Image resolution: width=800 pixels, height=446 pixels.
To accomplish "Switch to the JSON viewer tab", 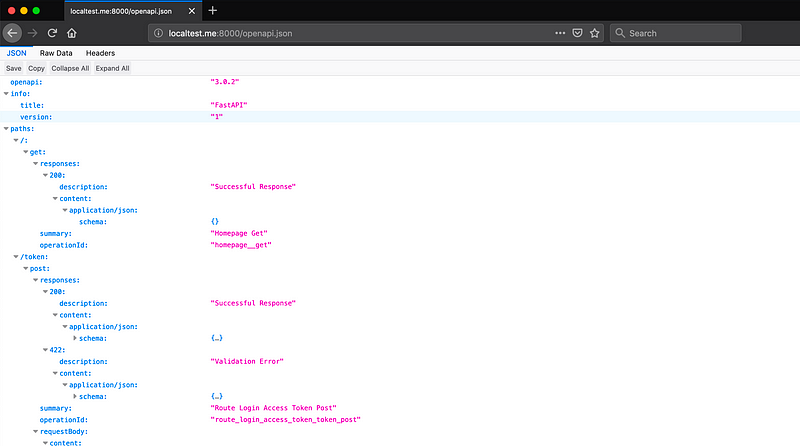I will 16,53.
